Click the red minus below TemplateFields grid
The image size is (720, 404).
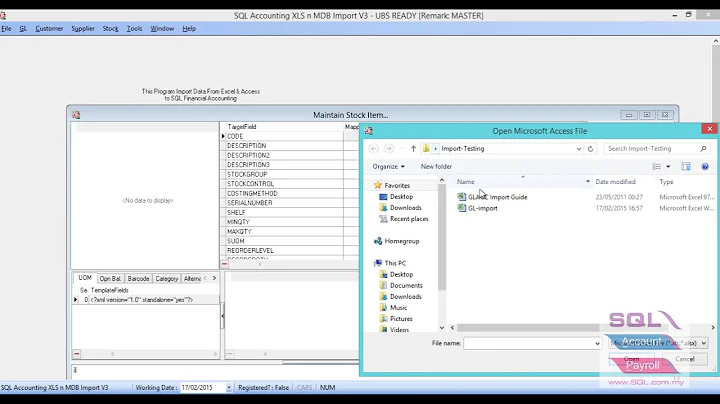(77, 354)
